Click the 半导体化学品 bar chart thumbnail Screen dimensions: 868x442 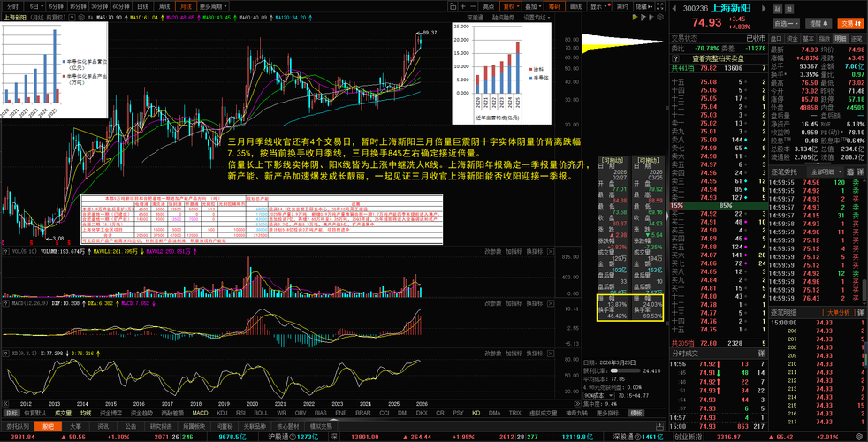pyautogui.click(x=55, y=70)
